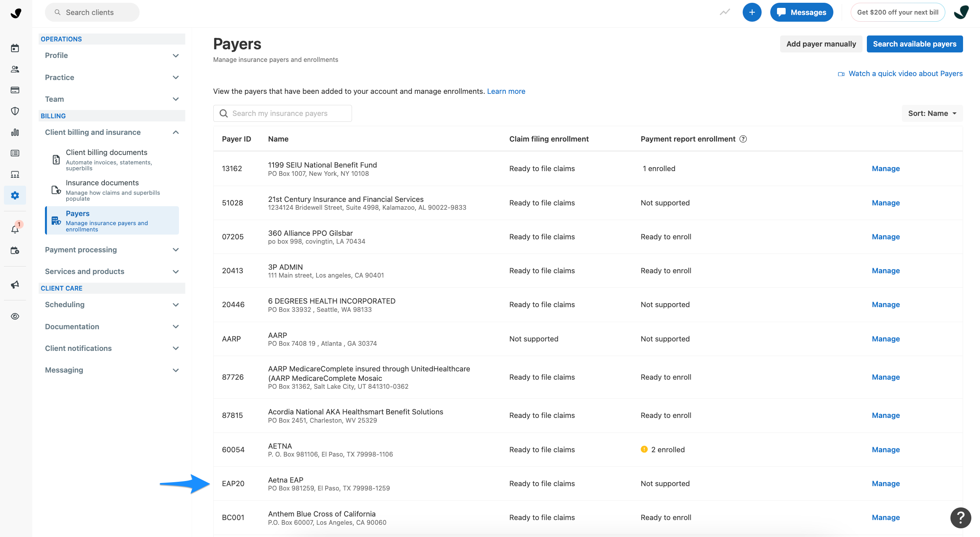
Task: Open the notifications bell icon
Action: click(15, 229)
